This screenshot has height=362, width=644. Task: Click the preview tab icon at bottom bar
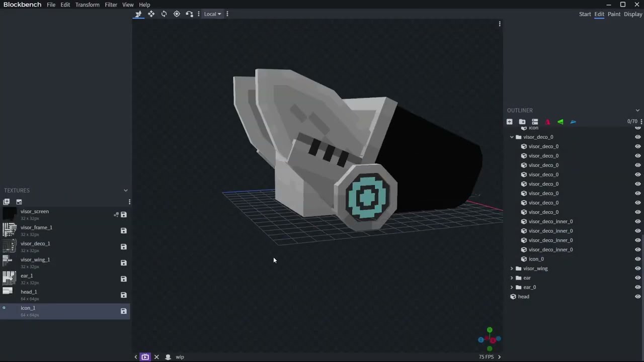click(x=145, y=357)
